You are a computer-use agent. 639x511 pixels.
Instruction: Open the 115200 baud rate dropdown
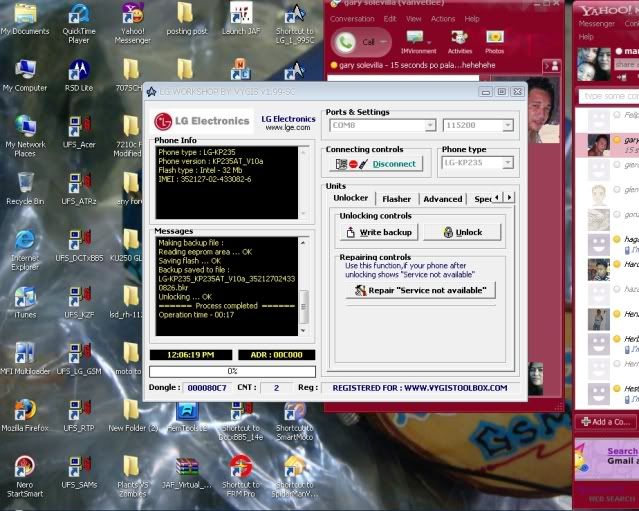click(508, 125)
